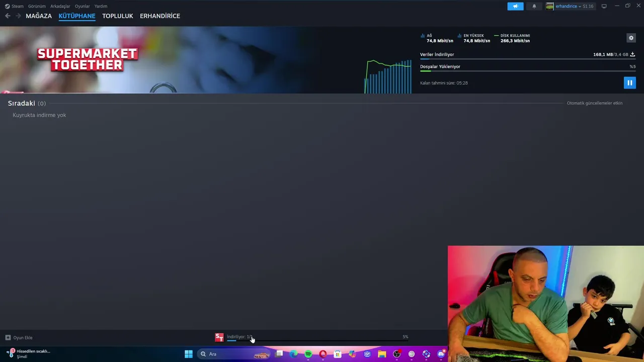Screen dimensions: 644x362
Task: Click the DİSK KULLANIMI stat
Action: [512, 38]
